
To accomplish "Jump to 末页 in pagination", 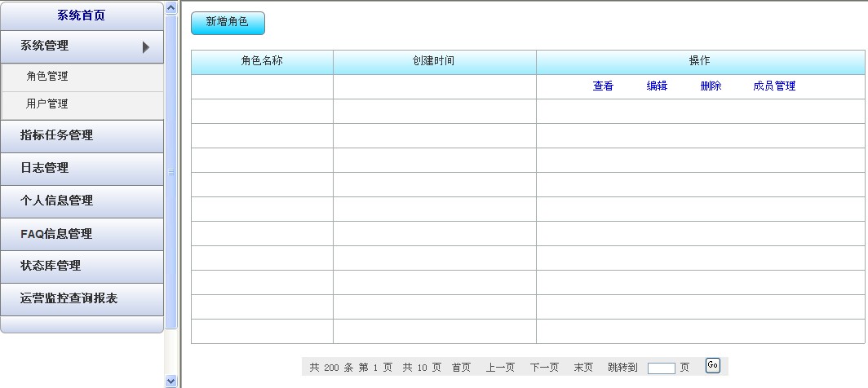I will [x=583, y=368].
